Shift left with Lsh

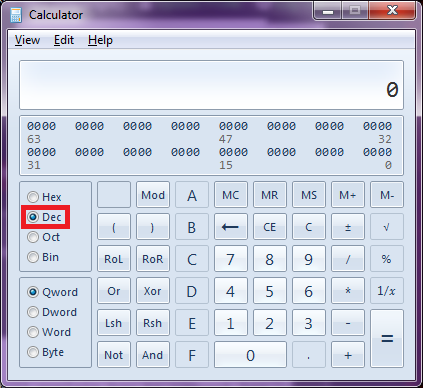coord(114,323)
